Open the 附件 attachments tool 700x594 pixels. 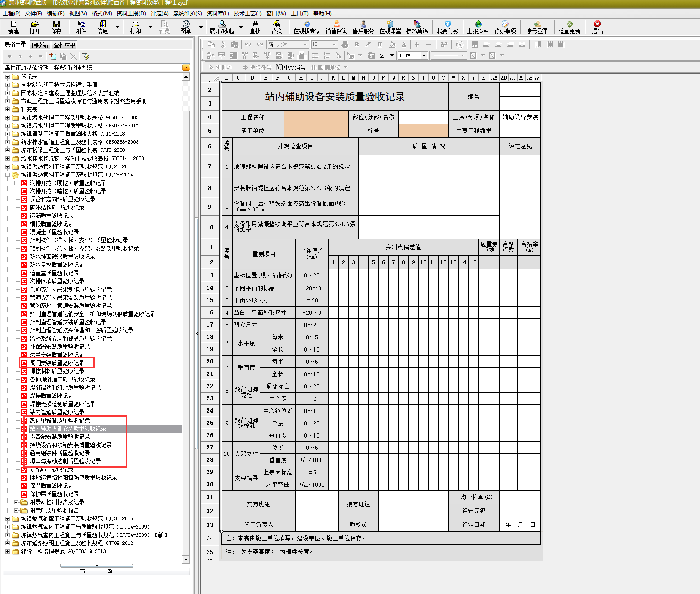81,27
